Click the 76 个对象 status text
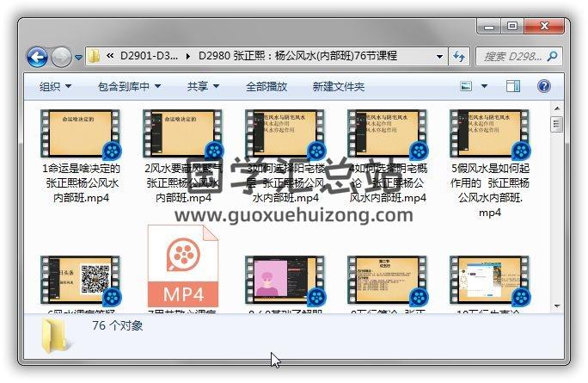Viewport: 588px width, 383px height. click(x=118, y=325)
